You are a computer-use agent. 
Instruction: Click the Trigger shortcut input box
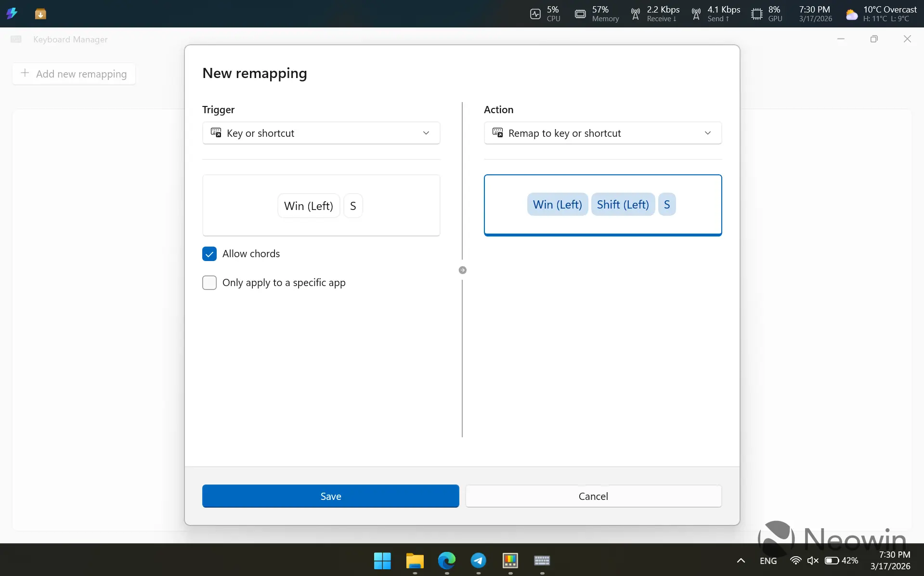coord(321,205)
